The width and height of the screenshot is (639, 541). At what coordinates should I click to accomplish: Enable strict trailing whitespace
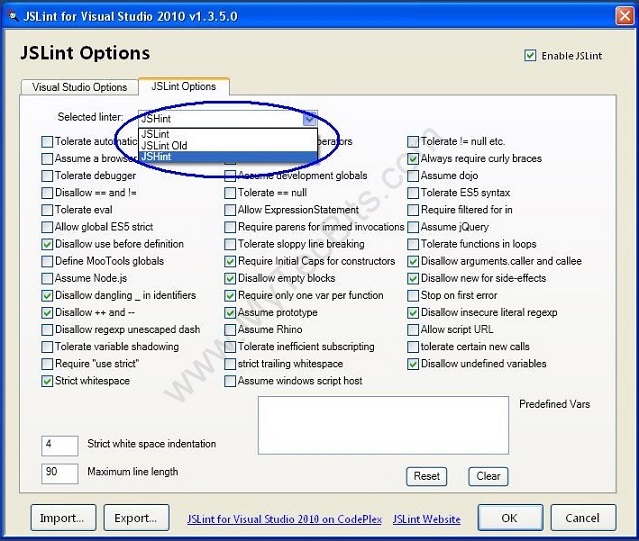(x=230, y=364)
